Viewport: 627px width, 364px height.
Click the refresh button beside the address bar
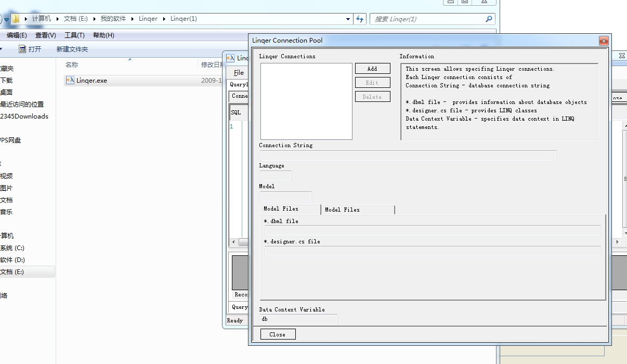[x=360, y=19]
